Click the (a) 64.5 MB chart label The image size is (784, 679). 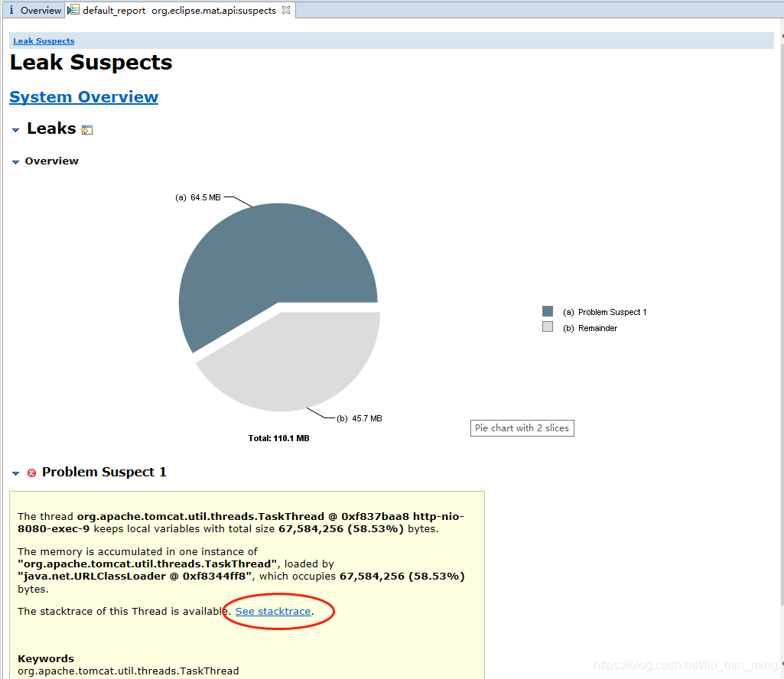coord(198,197)
